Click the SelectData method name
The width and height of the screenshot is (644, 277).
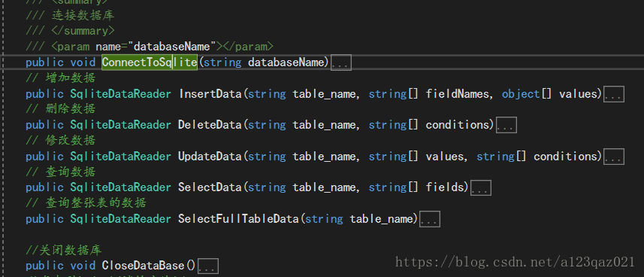[x=210, y=187]
